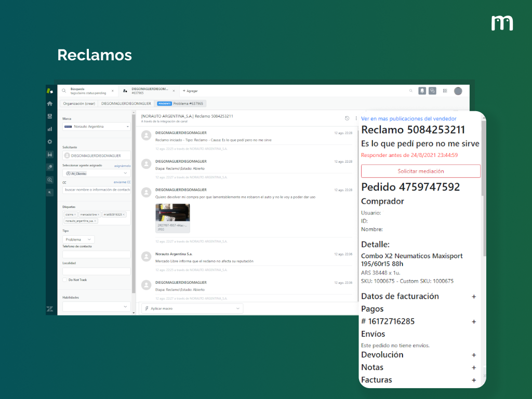Screen dimensions: 532x399
Task: Open the Tipo Problema dropdown
Action: point(78,240)
